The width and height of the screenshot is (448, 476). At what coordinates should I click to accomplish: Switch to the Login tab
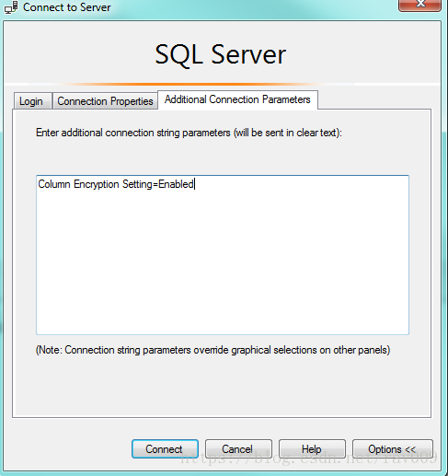click(32, 100)
